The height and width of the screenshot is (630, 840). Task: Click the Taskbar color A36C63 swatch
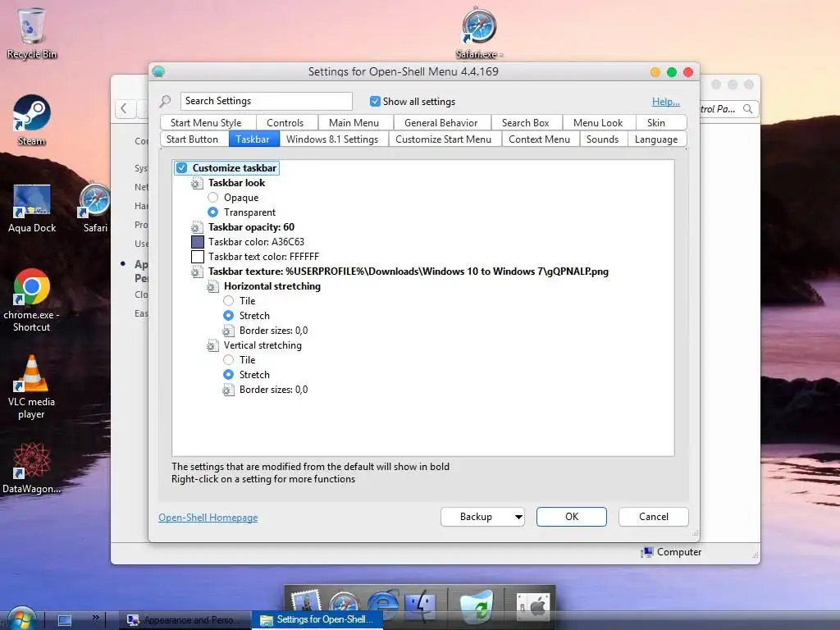point(198,242)
